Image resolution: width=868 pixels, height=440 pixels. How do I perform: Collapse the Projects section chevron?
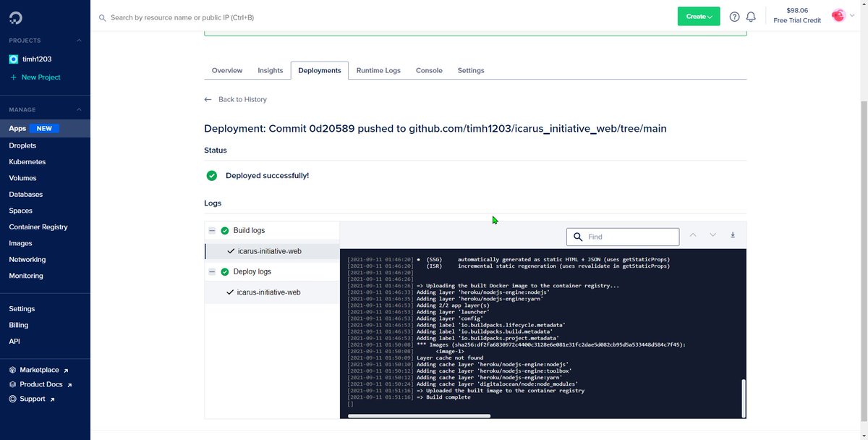80,41
